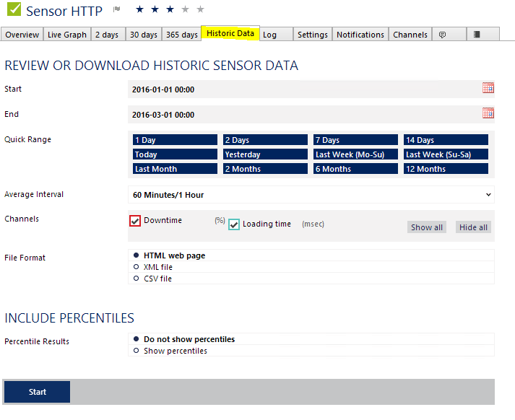The height and width of the screenshot is (420, 515).
Task: Open the Start date calendar picker
Action: [488, 88]
